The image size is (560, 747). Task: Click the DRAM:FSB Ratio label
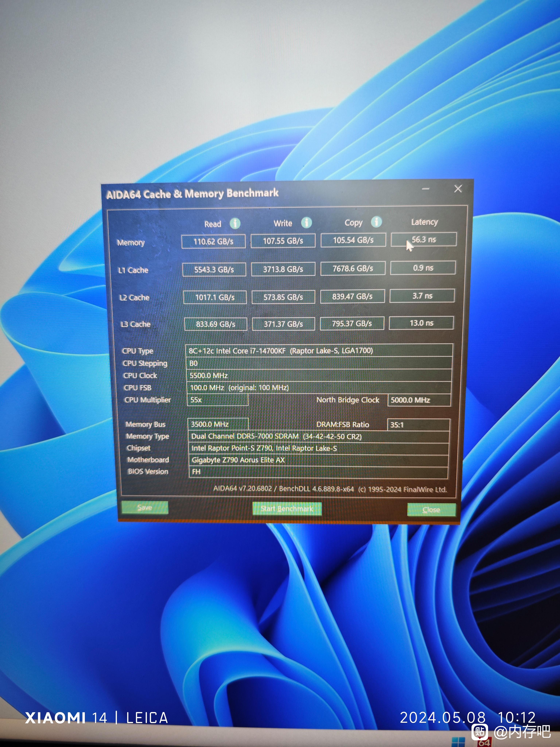tap(343, 425)
